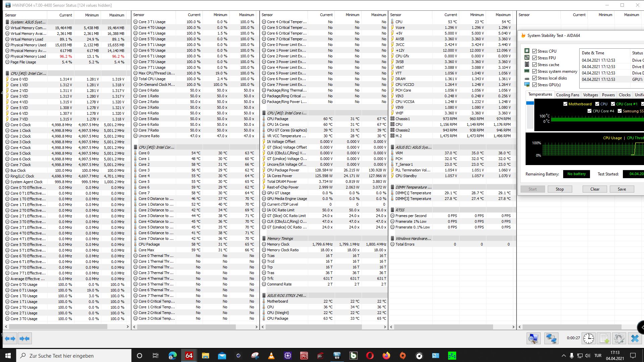Click the greyed Start button in AIDA64
Screen dimensions: 644x362
pos(533,189)
